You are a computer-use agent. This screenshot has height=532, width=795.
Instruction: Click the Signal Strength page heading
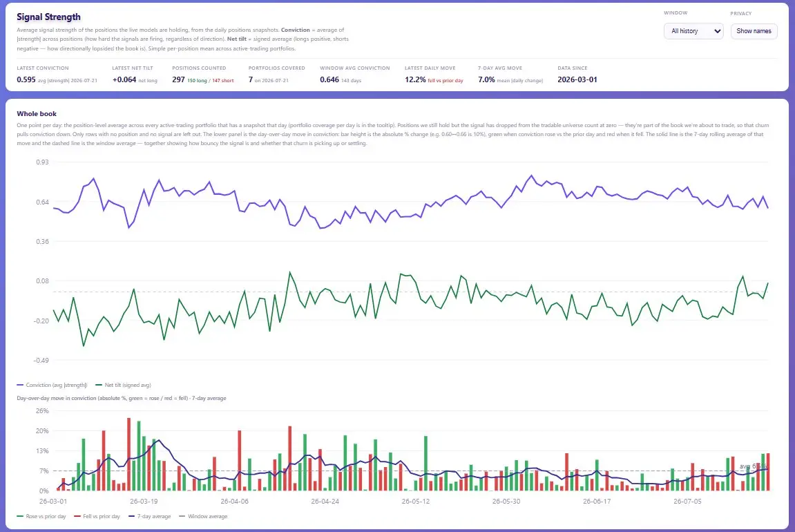tap(48, 17)
